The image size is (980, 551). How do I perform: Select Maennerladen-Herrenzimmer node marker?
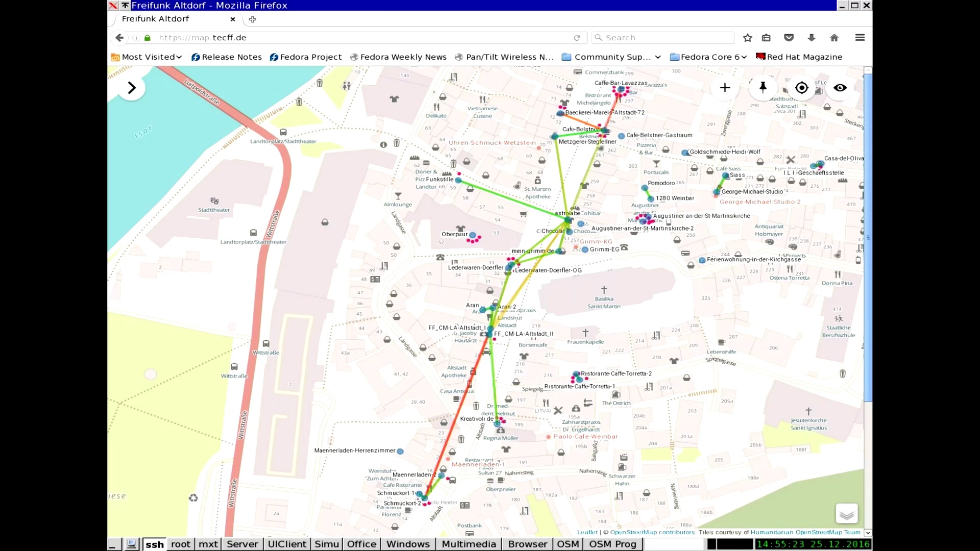[400, 452]
